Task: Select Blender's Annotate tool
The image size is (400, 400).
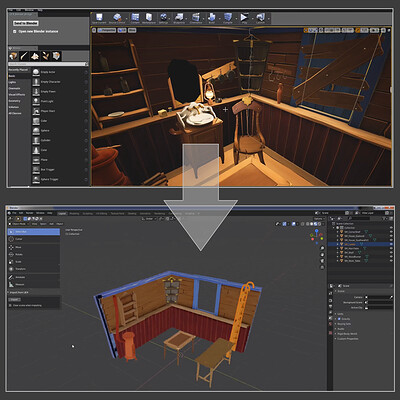Action: [x=34, y=277]
